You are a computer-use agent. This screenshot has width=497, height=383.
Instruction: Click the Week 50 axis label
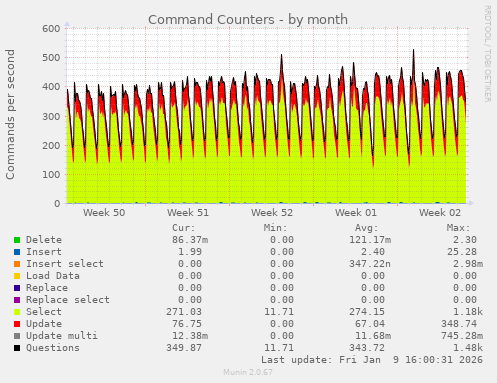104,213
